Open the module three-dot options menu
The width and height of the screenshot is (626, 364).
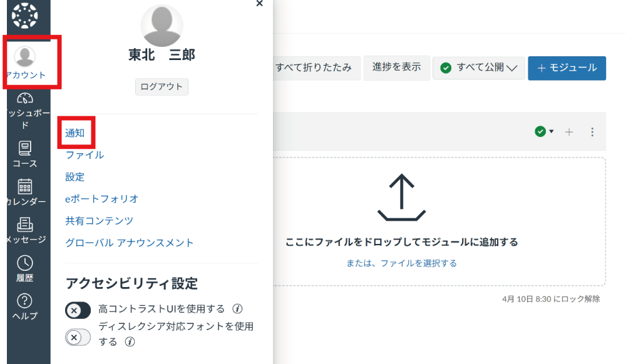[x=592, y=132]
